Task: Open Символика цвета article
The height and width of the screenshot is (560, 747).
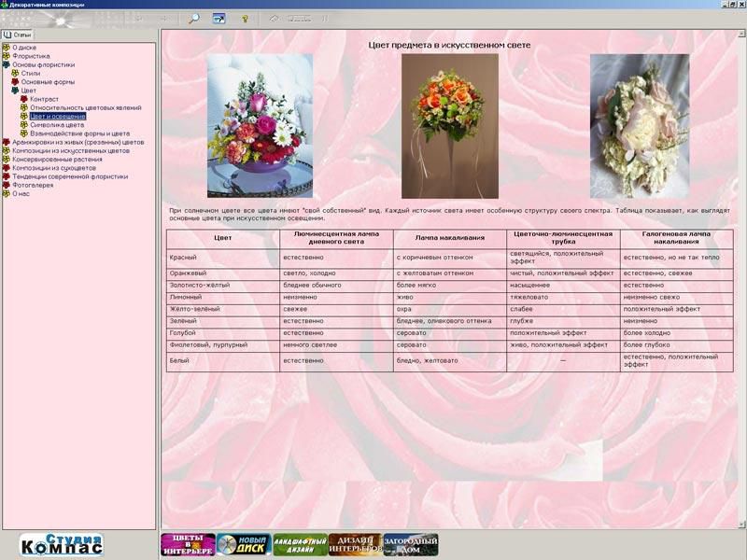Action: (56, 125)
